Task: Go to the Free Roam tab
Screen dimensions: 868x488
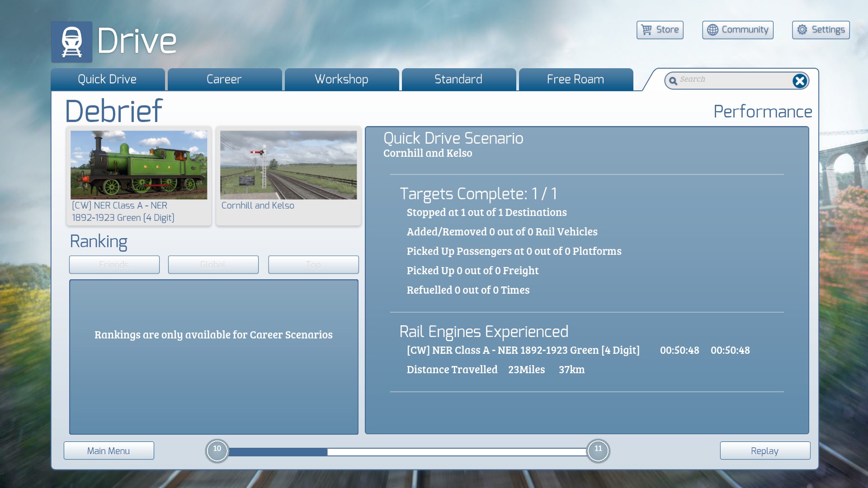Action: coord(576,80)
